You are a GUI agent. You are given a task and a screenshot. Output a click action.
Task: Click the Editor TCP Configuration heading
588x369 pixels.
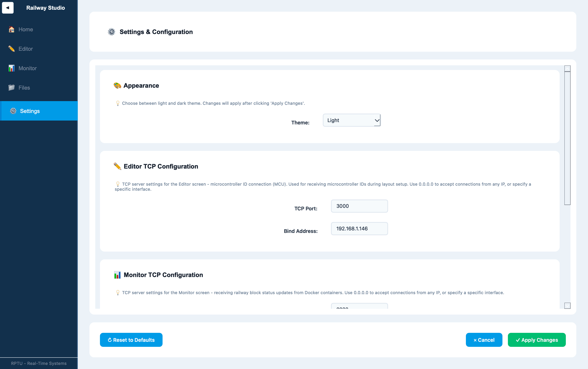161,166
